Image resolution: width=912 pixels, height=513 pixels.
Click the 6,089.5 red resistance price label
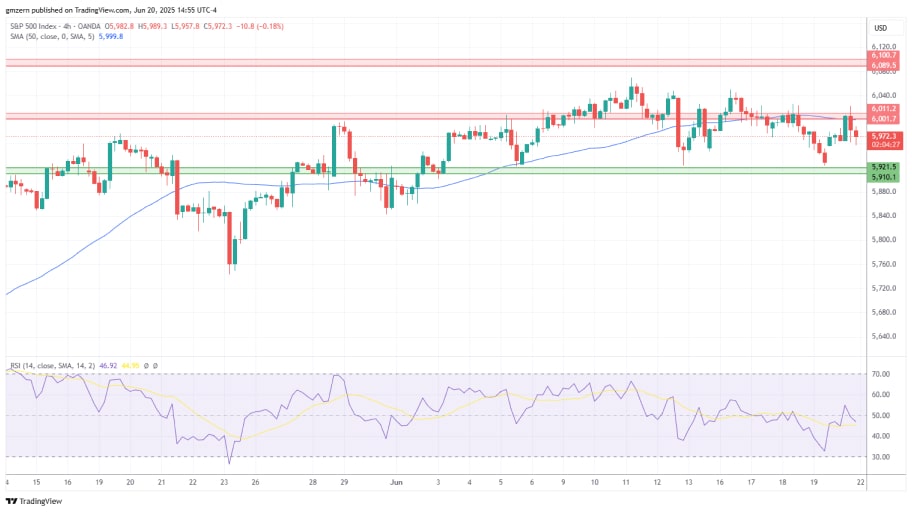point(884,66)
